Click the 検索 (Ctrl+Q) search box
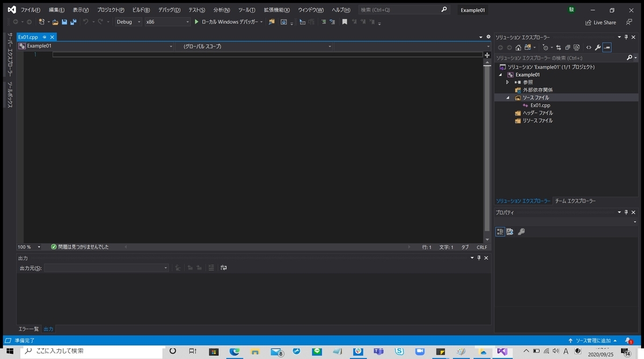Screen dimensions: 644x359 403,10
